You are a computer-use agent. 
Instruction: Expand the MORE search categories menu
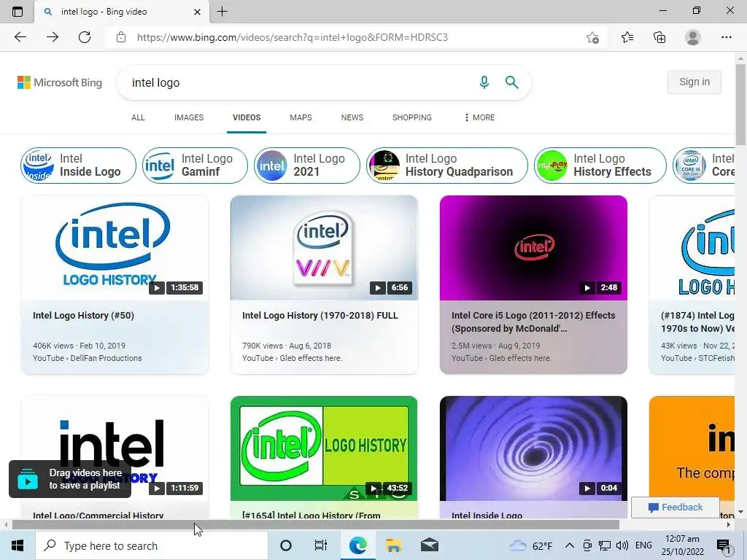coord(479,117)
